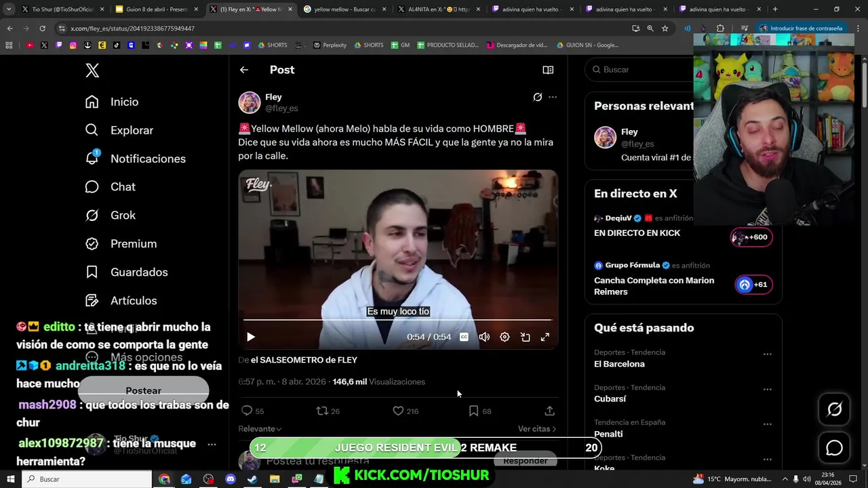Click the X logo in the sidebar
Screen dimensions: 868x488
[92, 70]
